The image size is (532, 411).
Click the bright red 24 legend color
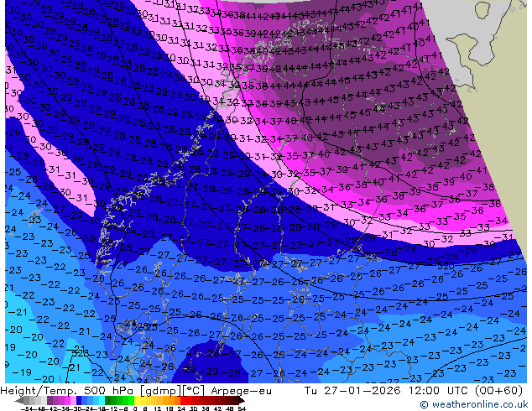pos(183,401)
